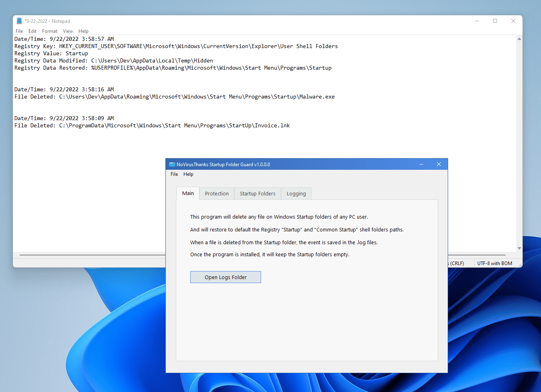This screenshot has height=392, width=541.
Task: Switch to the Protection tab
Action: coord(217,193)
